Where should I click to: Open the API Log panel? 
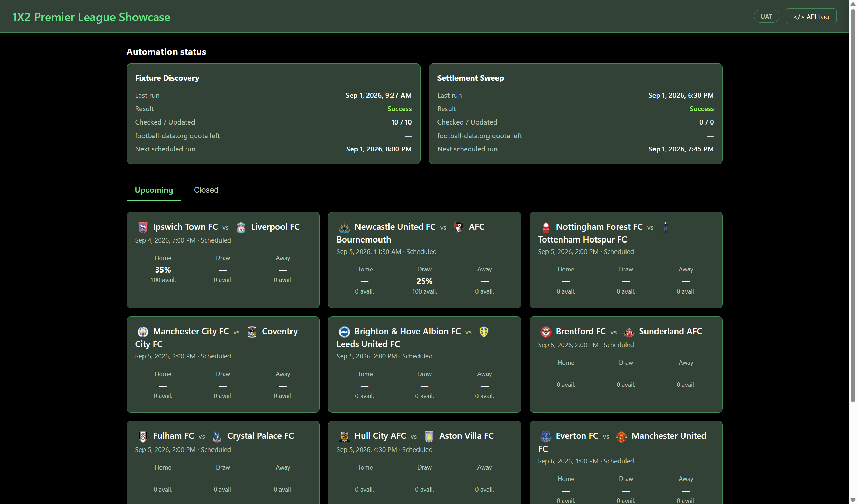pos(811,17)
